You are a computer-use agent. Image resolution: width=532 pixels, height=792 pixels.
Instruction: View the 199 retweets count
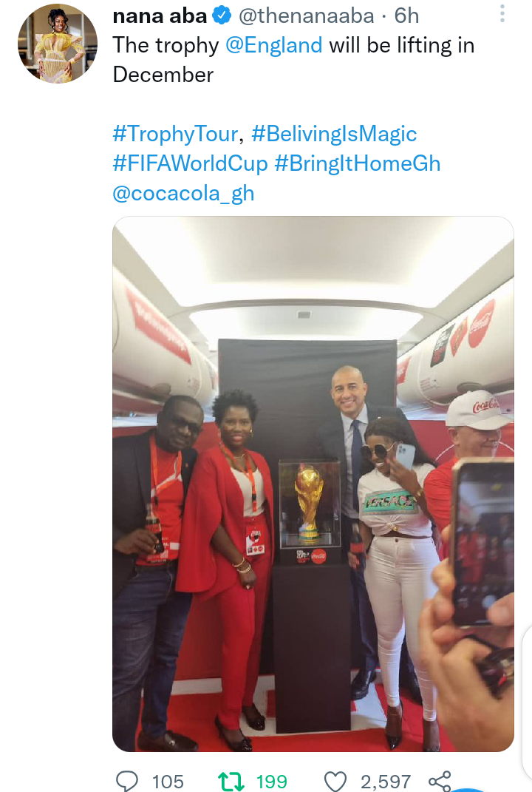[x=272, y=782]
